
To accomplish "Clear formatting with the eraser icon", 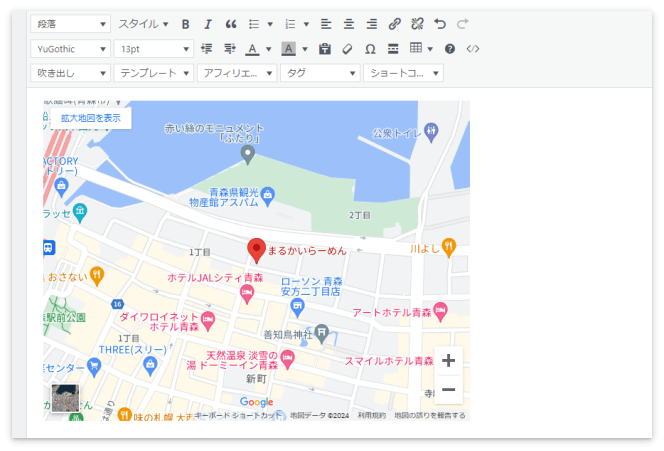I will 348,49.
